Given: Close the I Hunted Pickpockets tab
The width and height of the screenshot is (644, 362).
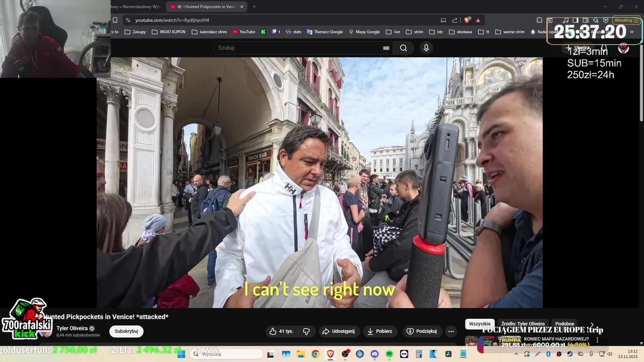Looking at the screenshot, I should [x=242, y=7].
